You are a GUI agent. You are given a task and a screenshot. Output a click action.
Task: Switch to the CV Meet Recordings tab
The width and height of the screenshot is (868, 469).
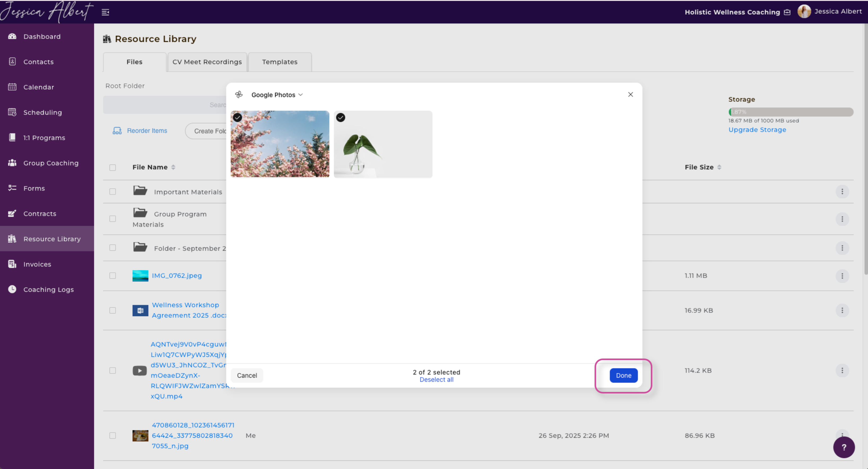coord(207,62)
